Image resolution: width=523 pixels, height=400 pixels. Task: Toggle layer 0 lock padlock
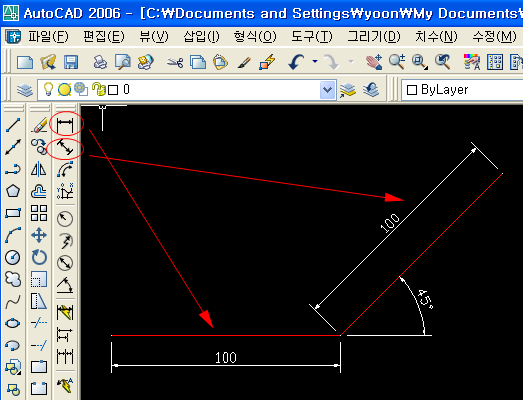99,89
